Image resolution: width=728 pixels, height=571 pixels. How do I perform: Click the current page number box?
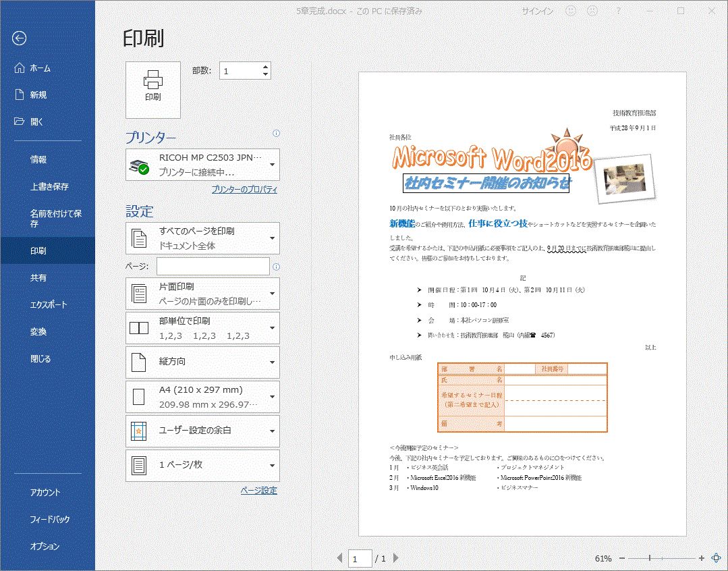pyautogui.click(x=360, y=558)
